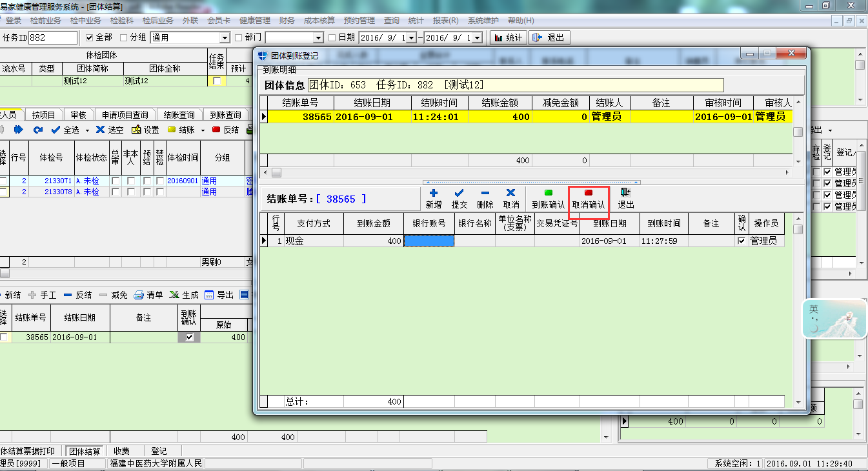
Task: Tick the 日期 checkbox
Action: pos(332,37)
